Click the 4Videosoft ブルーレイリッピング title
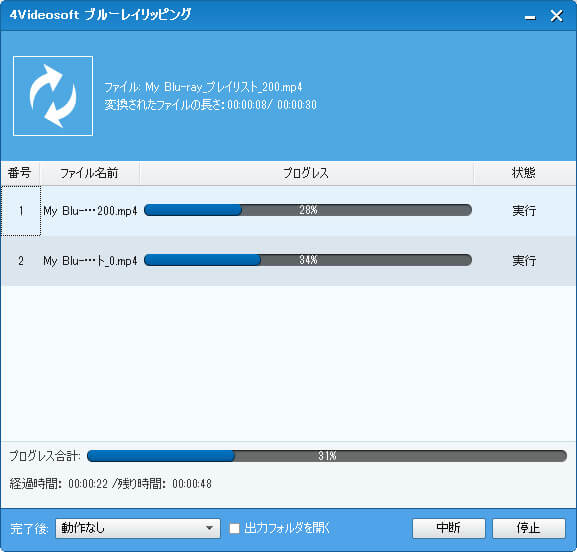Viewport: 577px width, 552px height. 100,15
